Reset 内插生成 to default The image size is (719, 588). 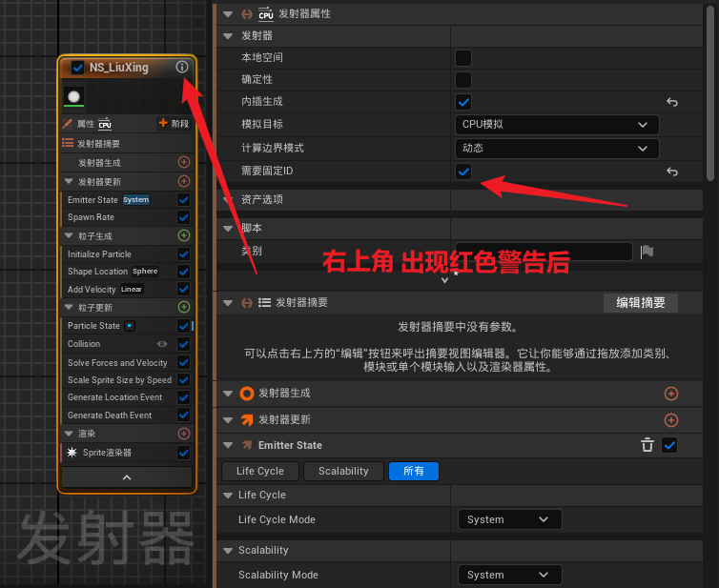[x=672, y=102]
